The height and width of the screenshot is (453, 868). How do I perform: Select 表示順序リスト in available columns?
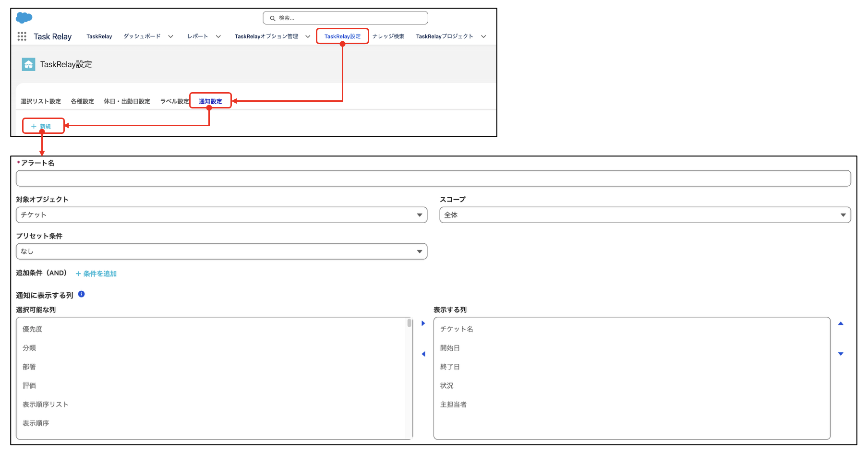pos(46,405)
